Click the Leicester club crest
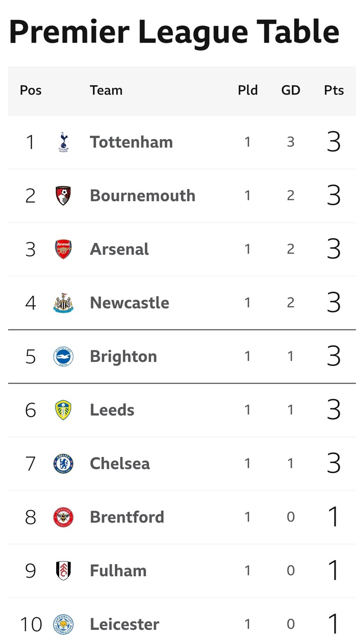 click(63, 624)
